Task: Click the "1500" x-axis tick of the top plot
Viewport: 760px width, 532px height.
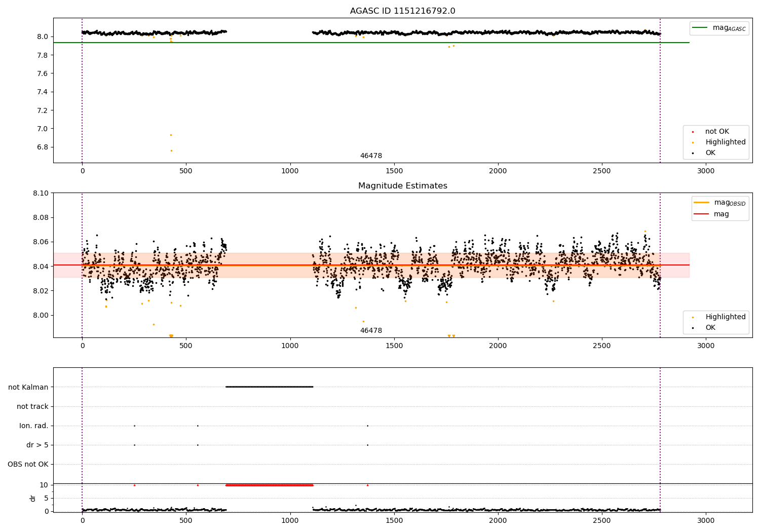Action: pos(394,171)
